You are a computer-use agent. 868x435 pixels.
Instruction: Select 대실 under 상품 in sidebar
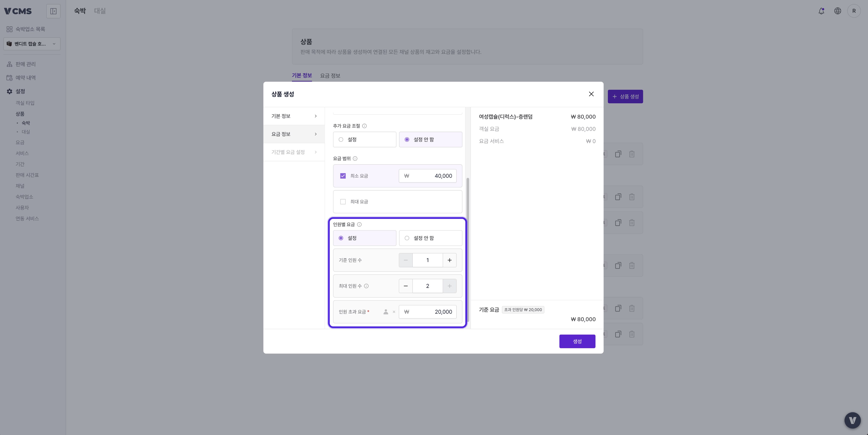click(26, 132)
